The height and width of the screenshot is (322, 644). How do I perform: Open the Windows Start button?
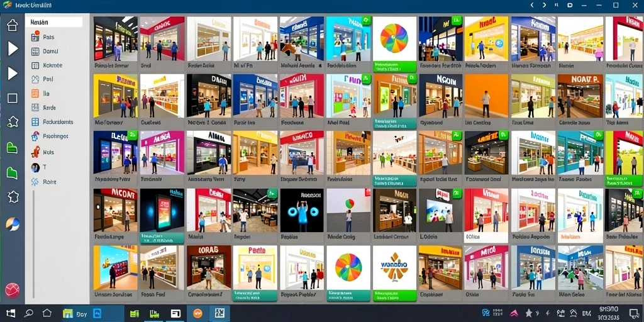pyautogui.click(x=11, y=313)
